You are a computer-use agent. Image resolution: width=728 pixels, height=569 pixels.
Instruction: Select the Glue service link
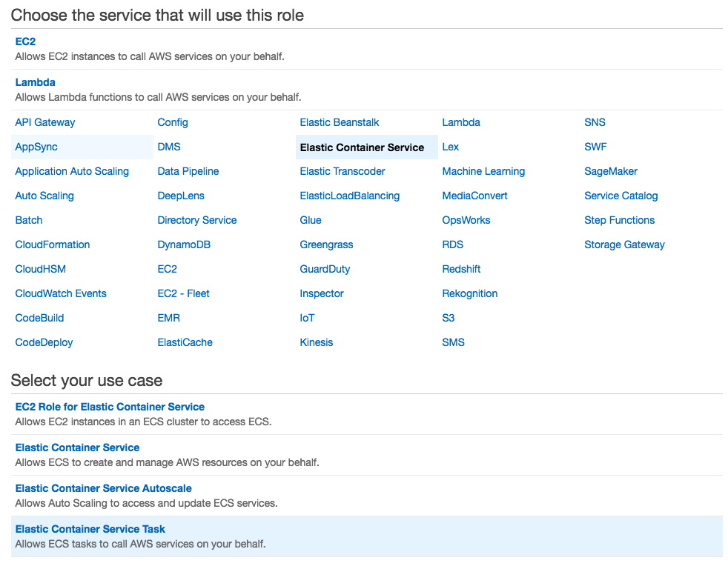[x=311, y=220]
